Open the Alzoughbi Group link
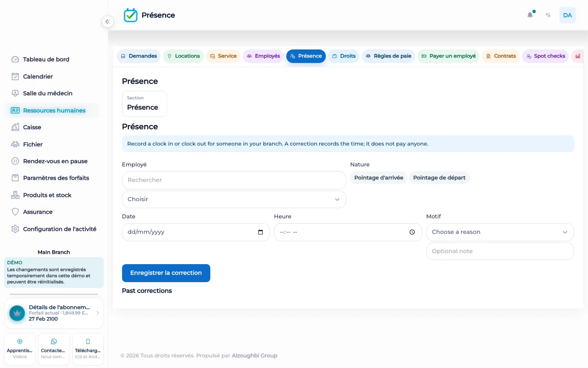Image resolution: width=588 pixels, height=368 pixels. tap(254, 356)
